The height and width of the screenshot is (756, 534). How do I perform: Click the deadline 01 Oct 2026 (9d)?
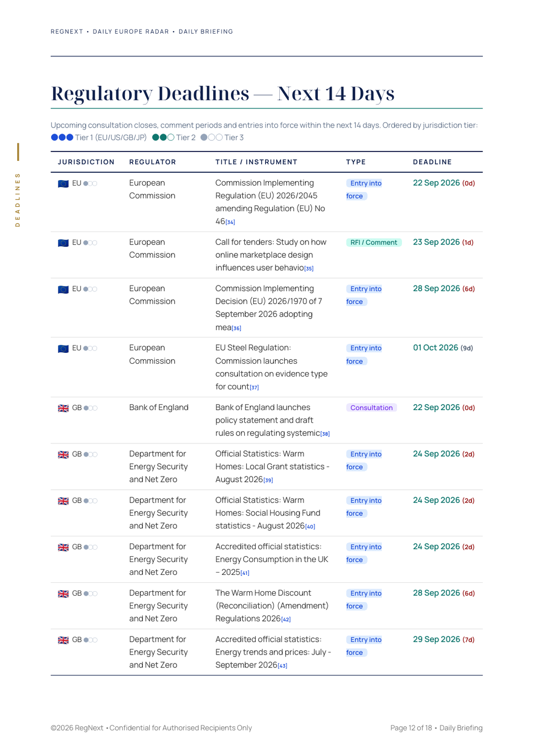[443, 348]
